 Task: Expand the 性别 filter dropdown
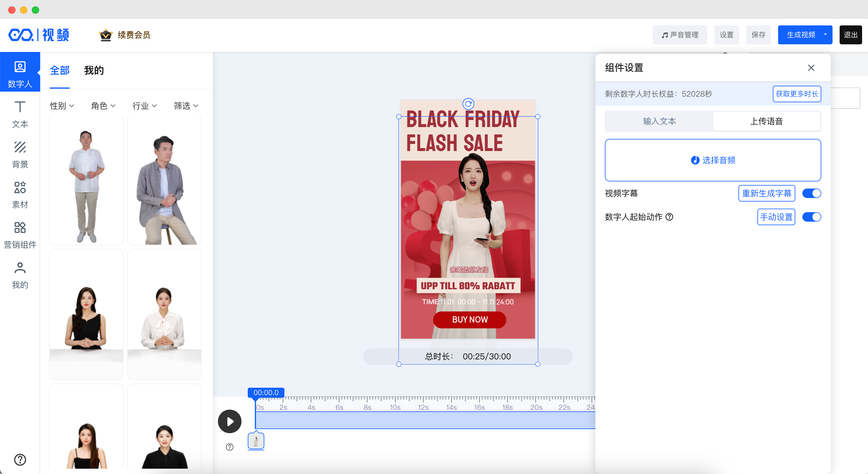click(x=62, y=106)
